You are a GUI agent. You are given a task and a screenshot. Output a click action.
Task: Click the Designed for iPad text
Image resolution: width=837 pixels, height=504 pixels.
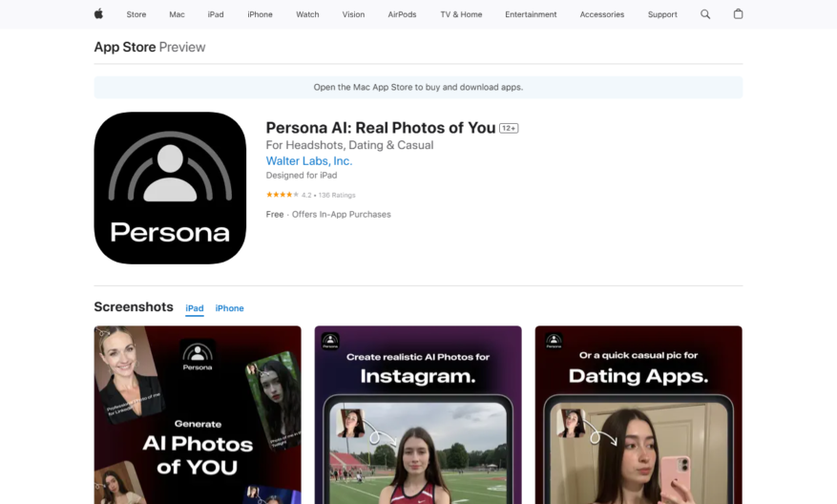tap(302, 175)
